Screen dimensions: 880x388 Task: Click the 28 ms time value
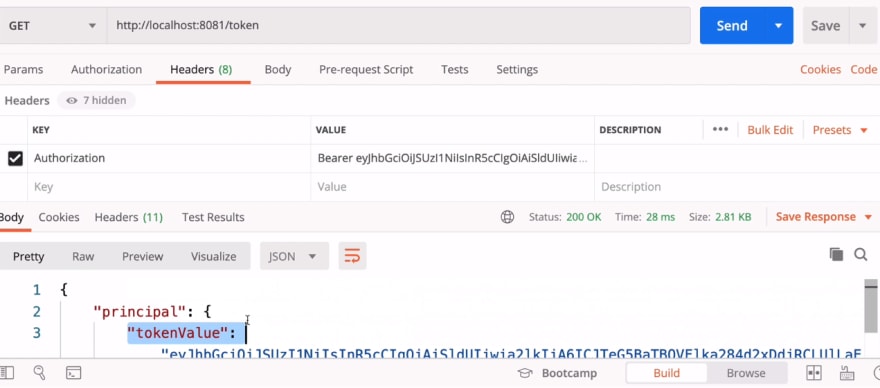pos(661,217)
